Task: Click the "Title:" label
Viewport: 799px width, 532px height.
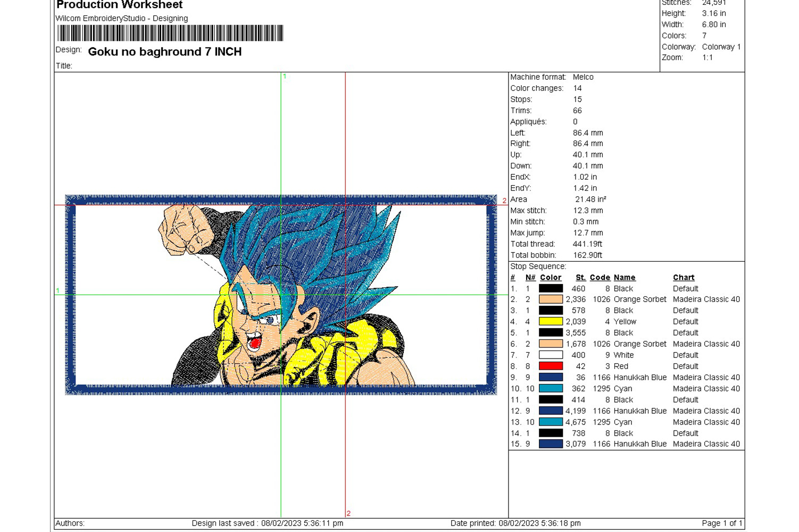Action: coord(64,66)
